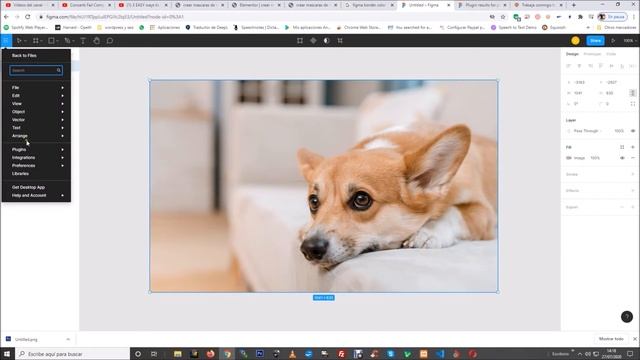Add a Stroke with plus icon
Image resolution: width=640 pixels, height=360 pixels.
[633, 174]
